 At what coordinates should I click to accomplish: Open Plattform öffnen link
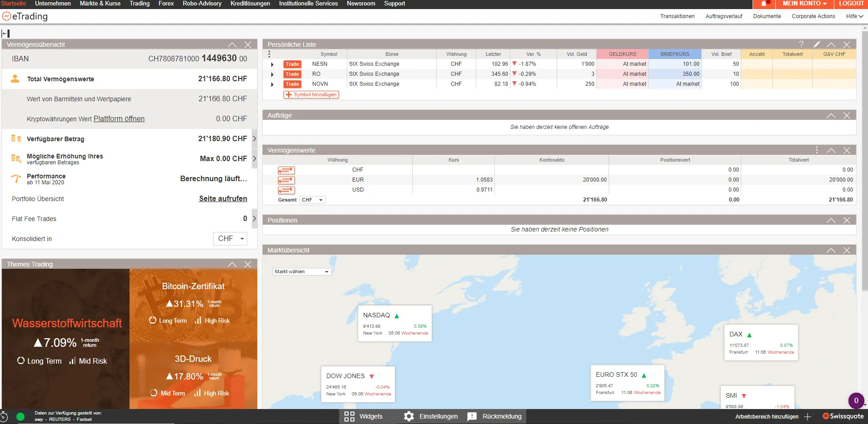coord(119,119)
